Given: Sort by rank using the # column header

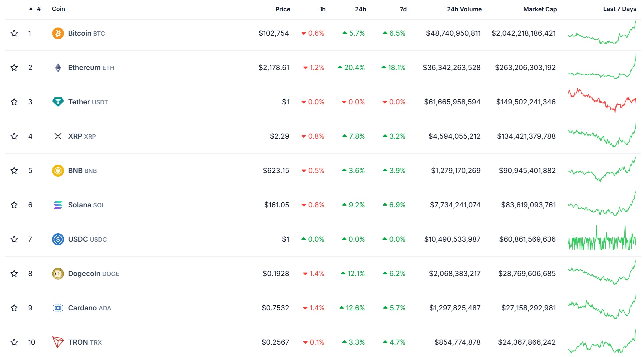Looking at the screenshot, I should (x=39, y=9).
